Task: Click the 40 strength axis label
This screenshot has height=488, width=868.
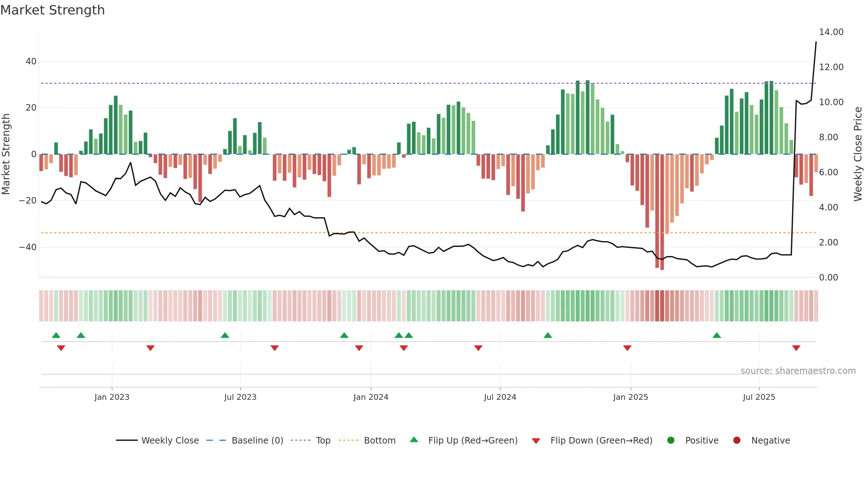Action: [31, 61]
